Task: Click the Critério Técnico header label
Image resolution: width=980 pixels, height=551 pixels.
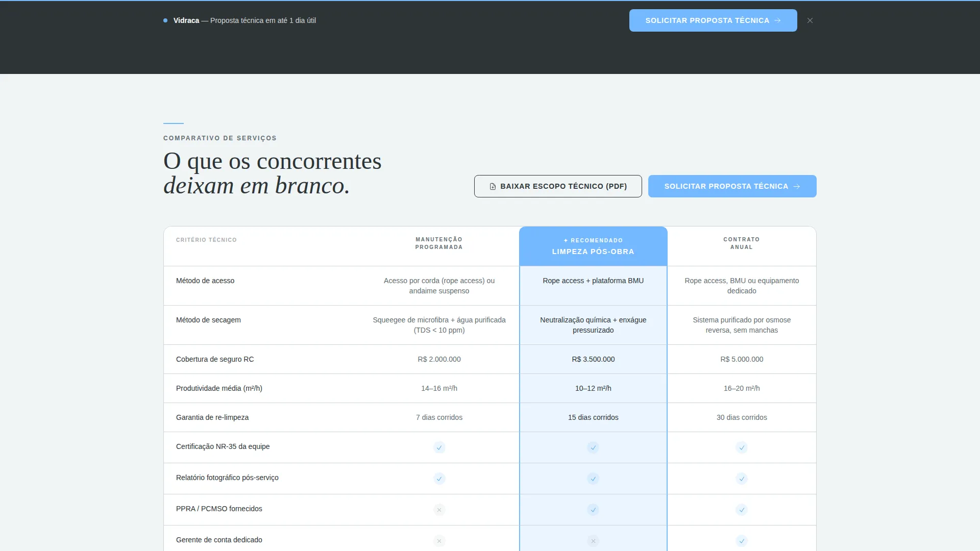Action: coord(206,240)
